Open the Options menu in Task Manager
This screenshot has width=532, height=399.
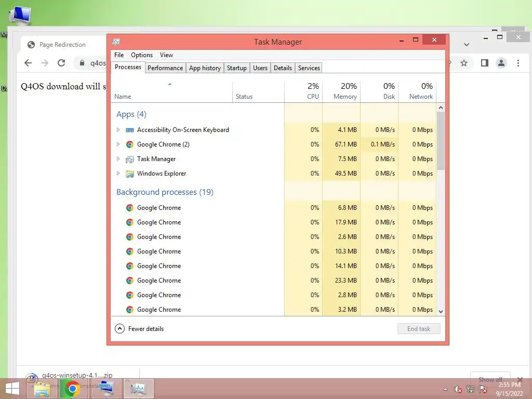point(141,55)
